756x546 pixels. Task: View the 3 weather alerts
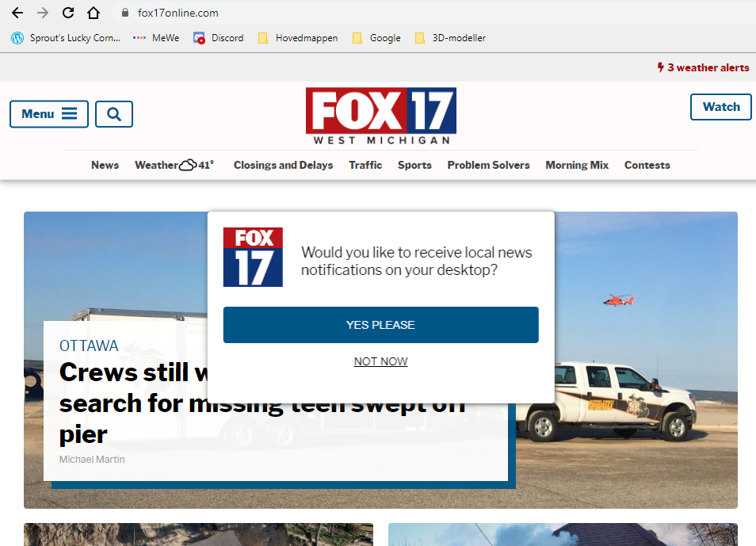point(703,67)
